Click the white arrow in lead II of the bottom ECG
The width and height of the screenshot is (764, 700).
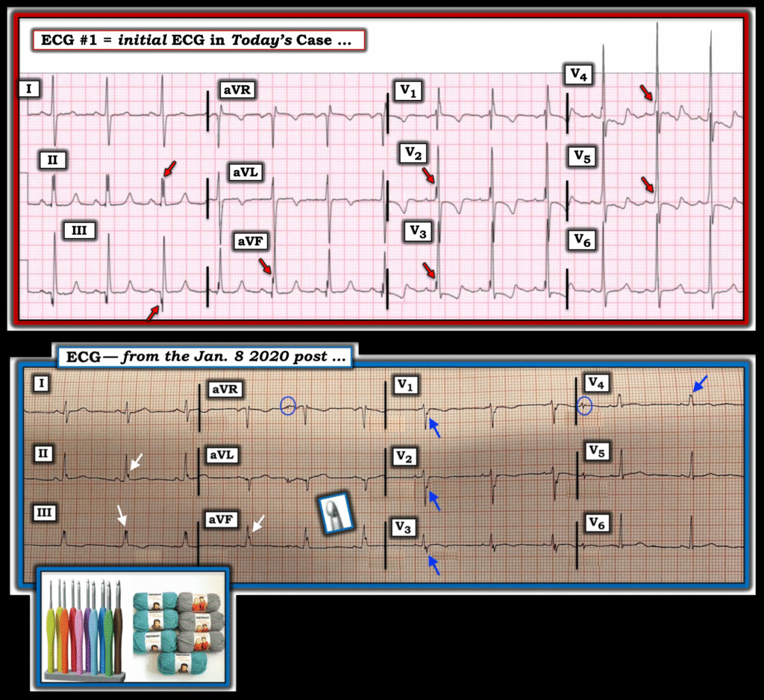[135, 463]
